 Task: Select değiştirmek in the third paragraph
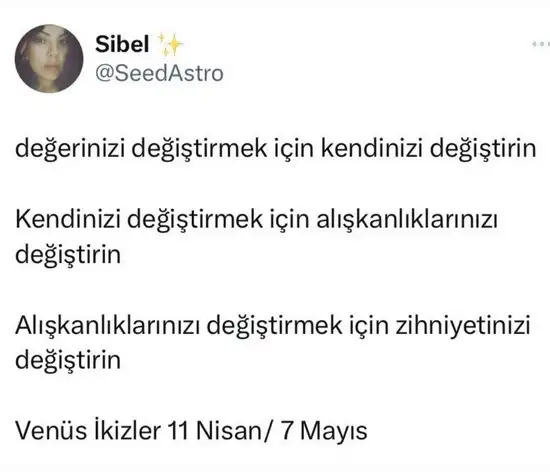pos(274,326)
